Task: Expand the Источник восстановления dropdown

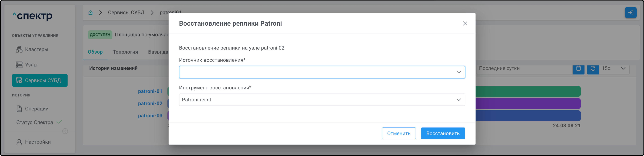Action: [x=322, y=72]
